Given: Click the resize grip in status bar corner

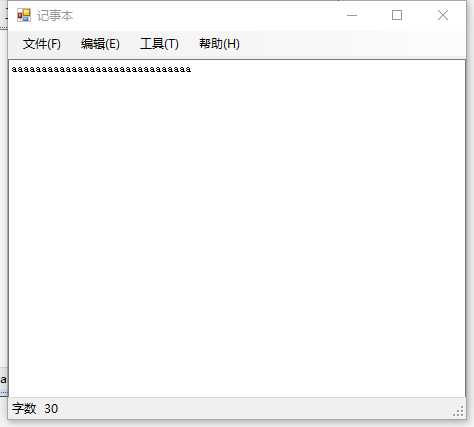Looking at the screenshot, I should click(x=459, y=411).
